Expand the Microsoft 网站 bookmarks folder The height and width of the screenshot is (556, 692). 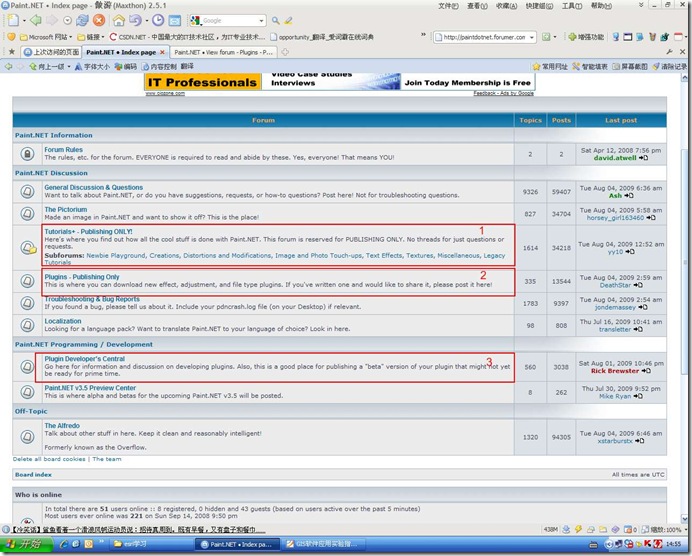(46, 37)
